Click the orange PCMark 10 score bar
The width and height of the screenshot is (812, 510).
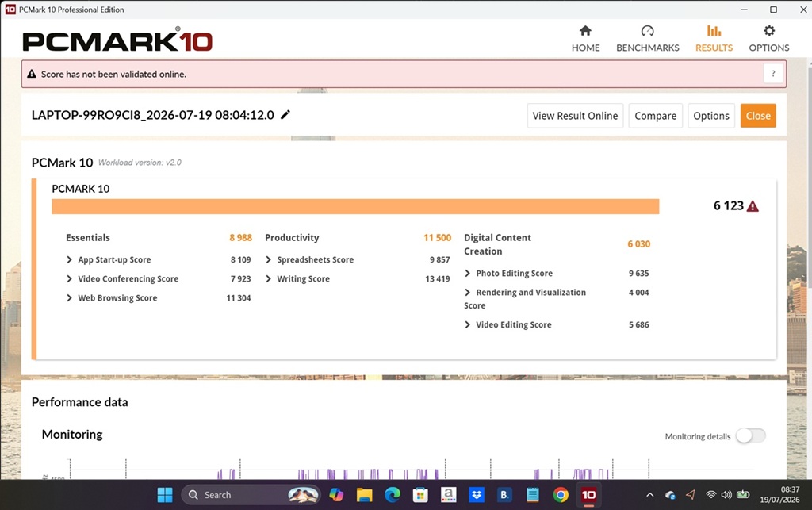[355, 206]
